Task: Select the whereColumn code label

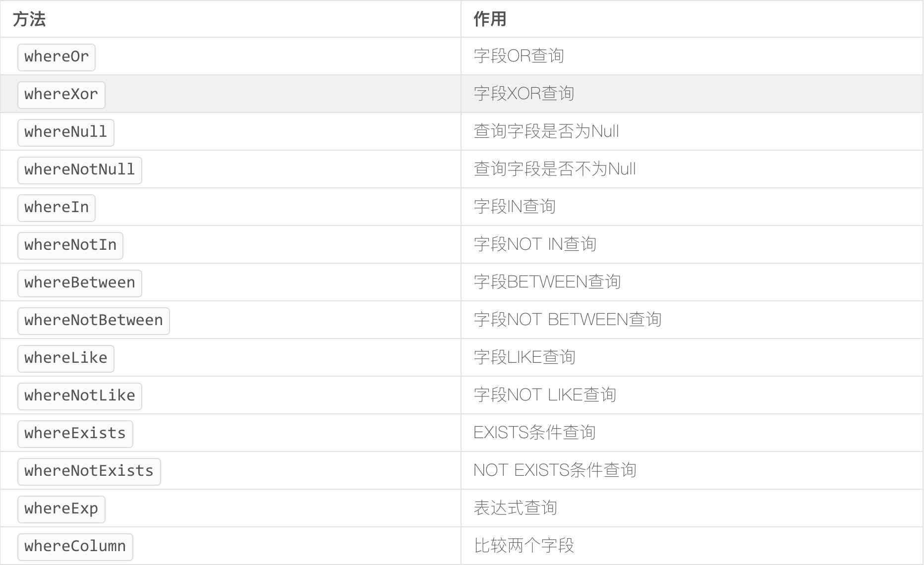Action: pos(75,547)
